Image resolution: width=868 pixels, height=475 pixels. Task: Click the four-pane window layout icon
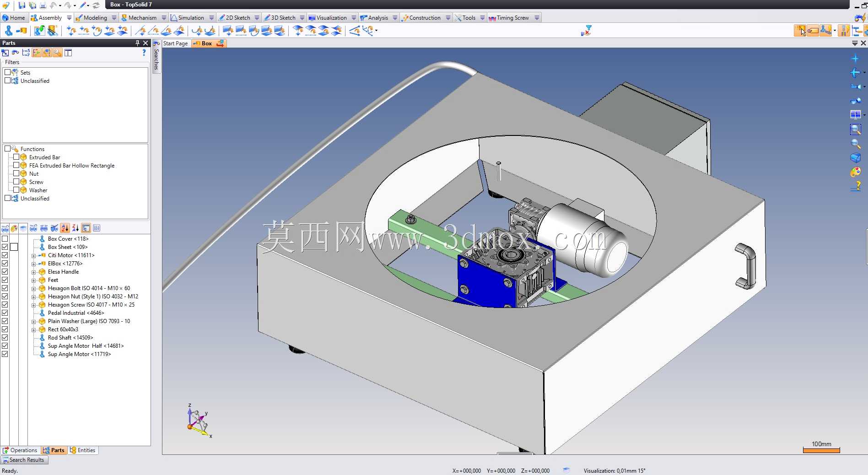pyautogui.click(x=855, y=114)
